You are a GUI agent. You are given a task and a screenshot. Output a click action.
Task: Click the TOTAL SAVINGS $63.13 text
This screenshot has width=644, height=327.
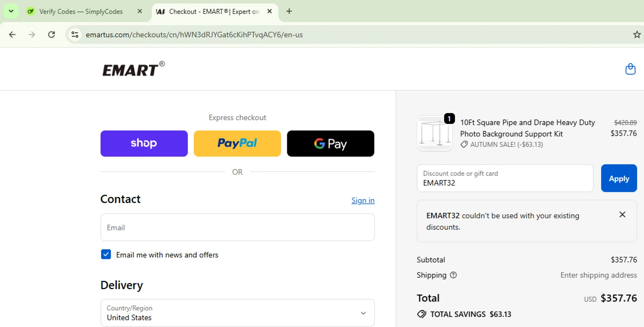(471, 314)
